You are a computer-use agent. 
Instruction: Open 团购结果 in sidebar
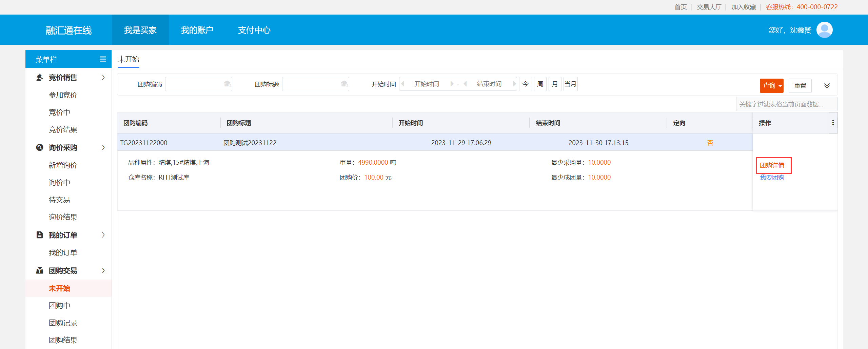(x=63, y=340)
